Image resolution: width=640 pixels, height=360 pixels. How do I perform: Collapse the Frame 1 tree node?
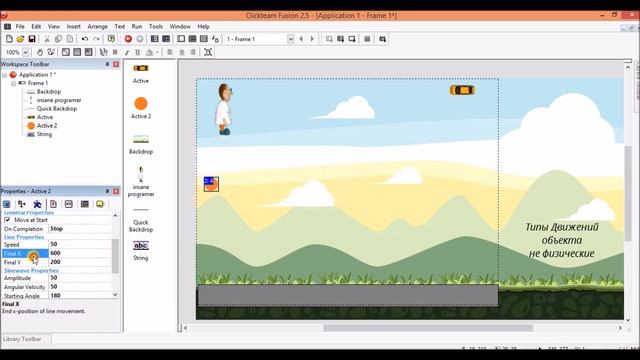13,83
